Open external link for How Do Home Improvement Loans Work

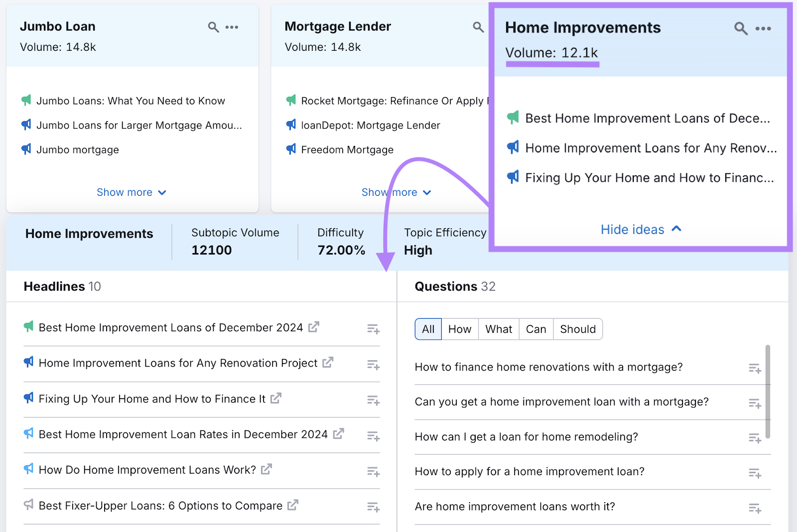pos(266,469)
